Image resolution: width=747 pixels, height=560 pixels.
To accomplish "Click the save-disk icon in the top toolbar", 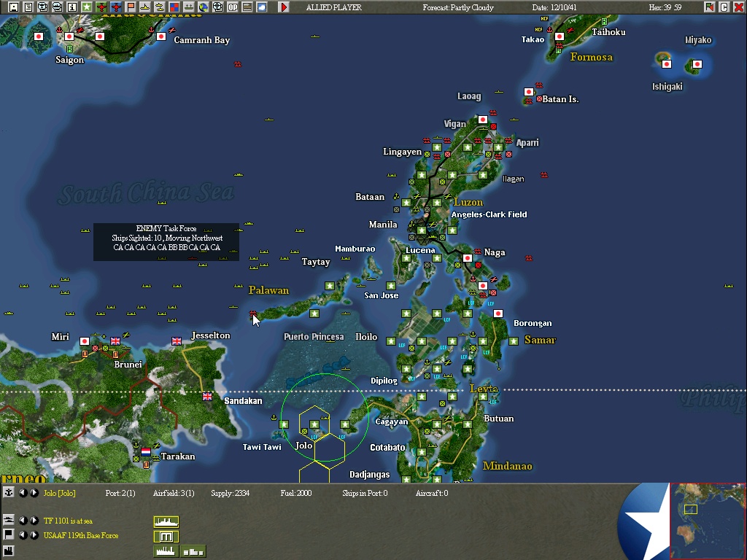I will pos(13,7).
